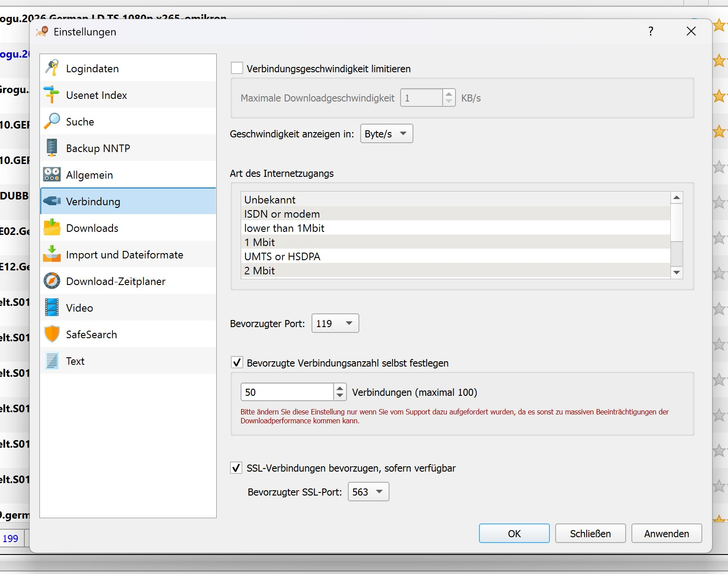This screenshot has height=574, width=728.
Task: Click the question mark help button
Action: click(651, 31)
